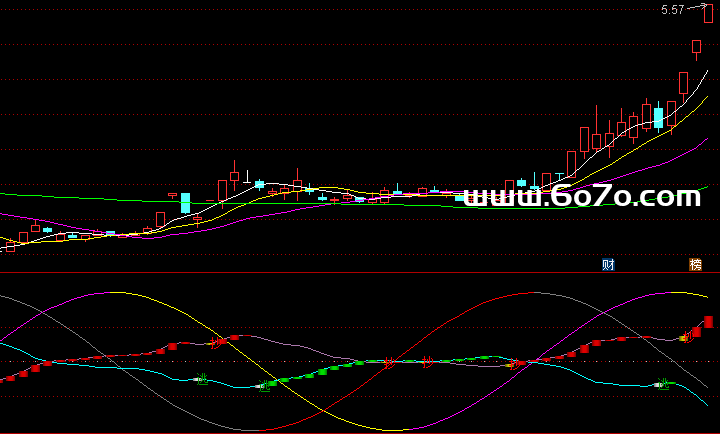The width and height of the screenshot is (720, 434).
Task: Click the large red block ending the indicator
Action: coord(708,321)
